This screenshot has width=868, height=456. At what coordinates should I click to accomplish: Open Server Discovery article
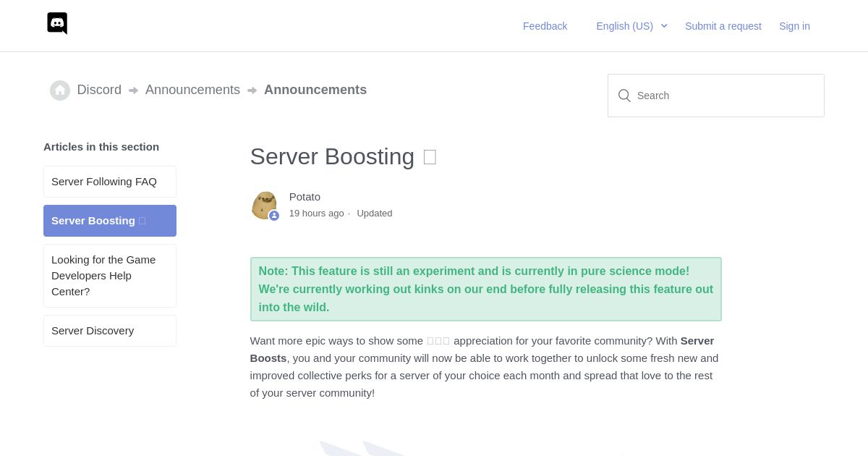pos(110,331)
